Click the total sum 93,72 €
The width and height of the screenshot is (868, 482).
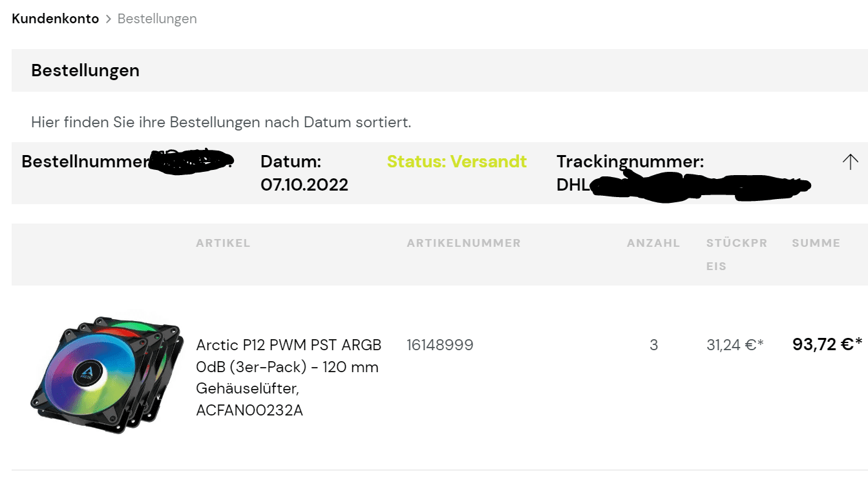click(x=827, y=344)
